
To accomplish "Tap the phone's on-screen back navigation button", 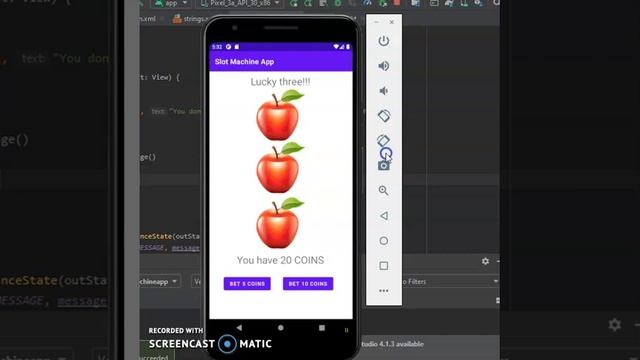I will (239, 327).
